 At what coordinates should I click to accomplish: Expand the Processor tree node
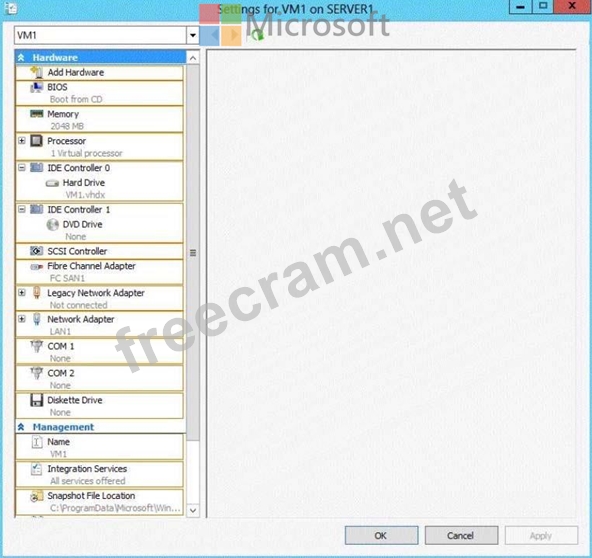pyautogui.click(x=22, y=141)
